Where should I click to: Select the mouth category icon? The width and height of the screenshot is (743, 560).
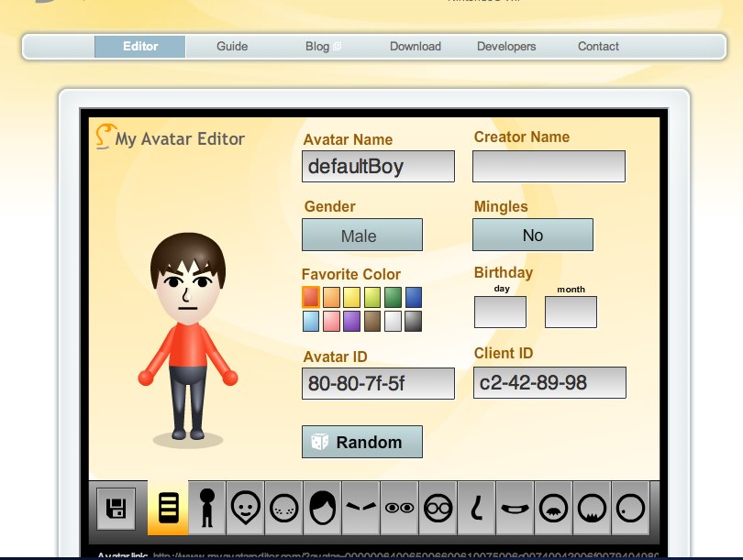tap(515, 510)
